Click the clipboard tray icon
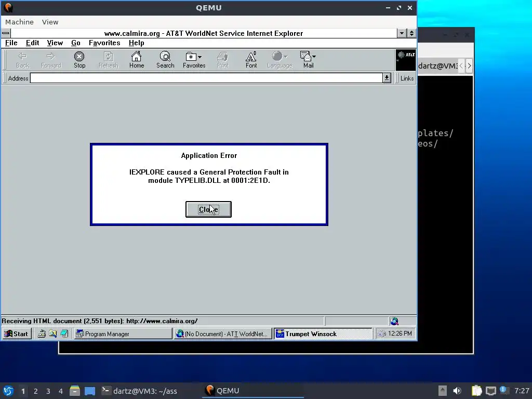This screenshot has width=532, height=399. coord(476,391)
